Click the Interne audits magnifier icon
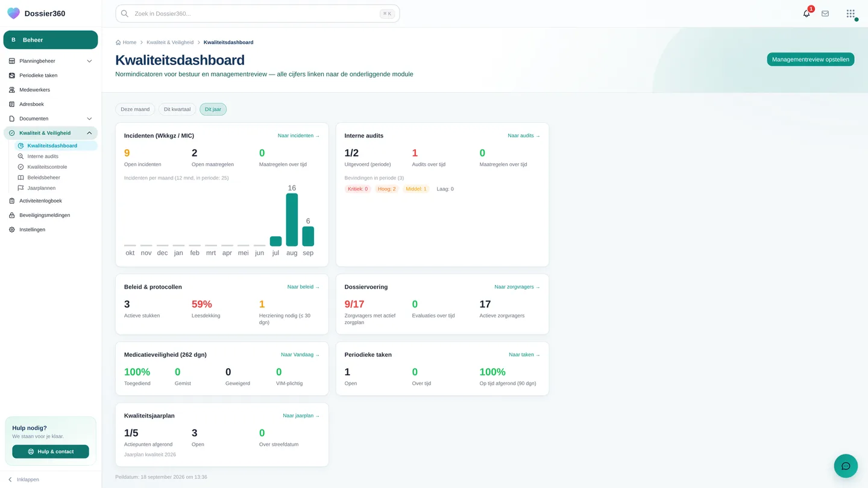 pos(20,156)
